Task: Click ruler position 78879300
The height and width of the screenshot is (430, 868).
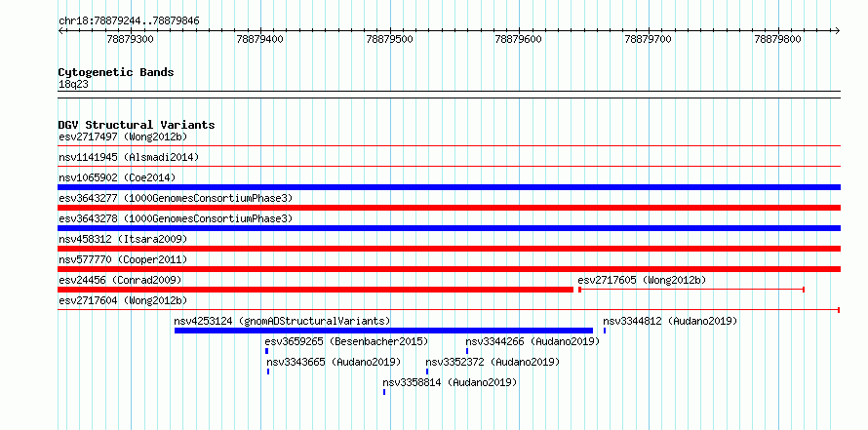Action: click(x=131, y=39)
